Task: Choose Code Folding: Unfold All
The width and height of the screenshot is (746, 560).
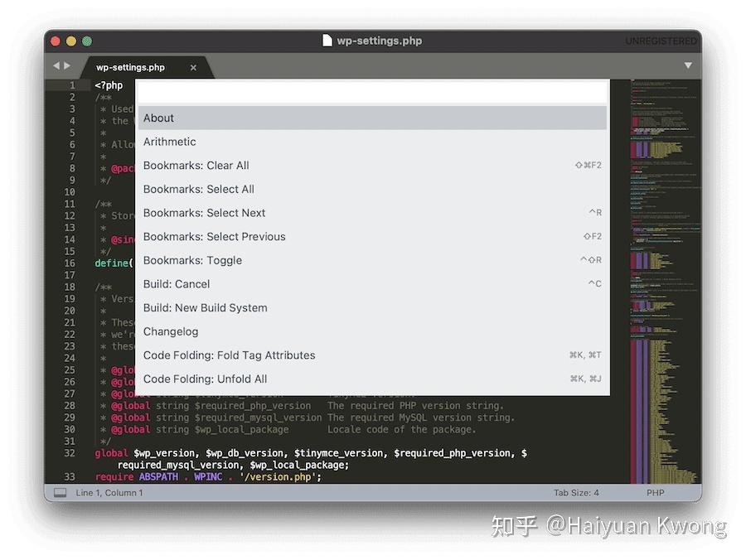Action: pos(371,379)
